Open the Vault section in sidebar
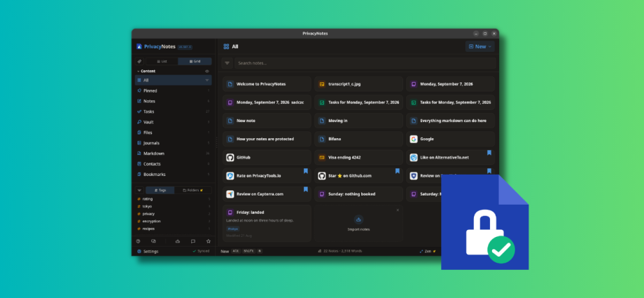 [x=174, y=122]
